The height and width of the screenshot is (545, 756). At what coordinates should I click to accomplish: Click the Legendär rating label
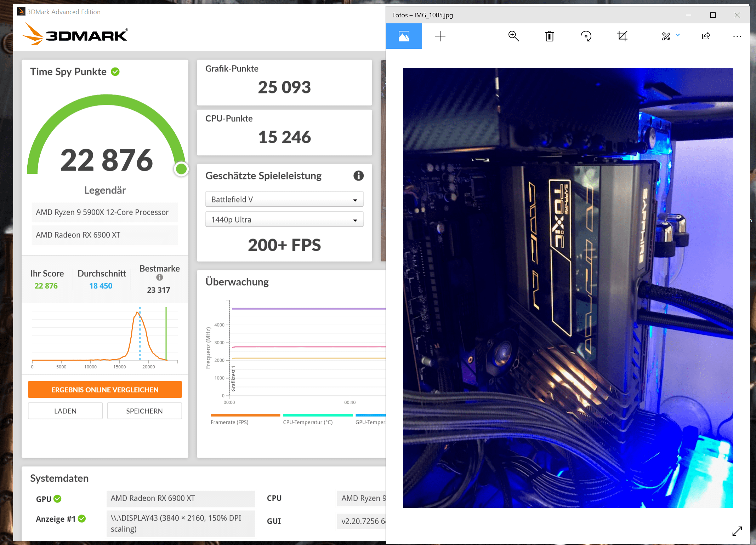[x=105, y=190]
